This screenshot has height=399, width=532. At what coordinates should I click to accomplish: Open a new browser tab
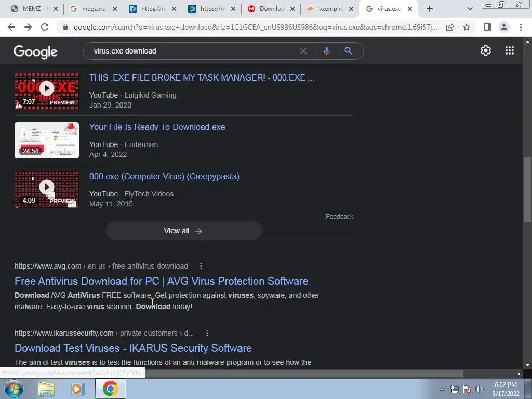click(x=430, y=9)
